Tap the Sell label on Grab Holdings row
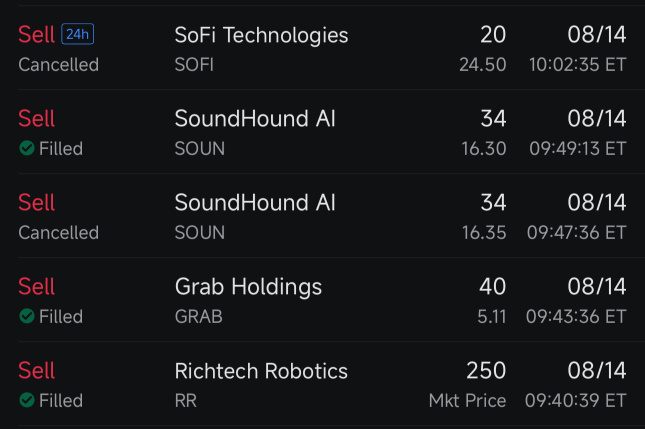The width and height of the screenshot is (645, 429). coord(37,287)
